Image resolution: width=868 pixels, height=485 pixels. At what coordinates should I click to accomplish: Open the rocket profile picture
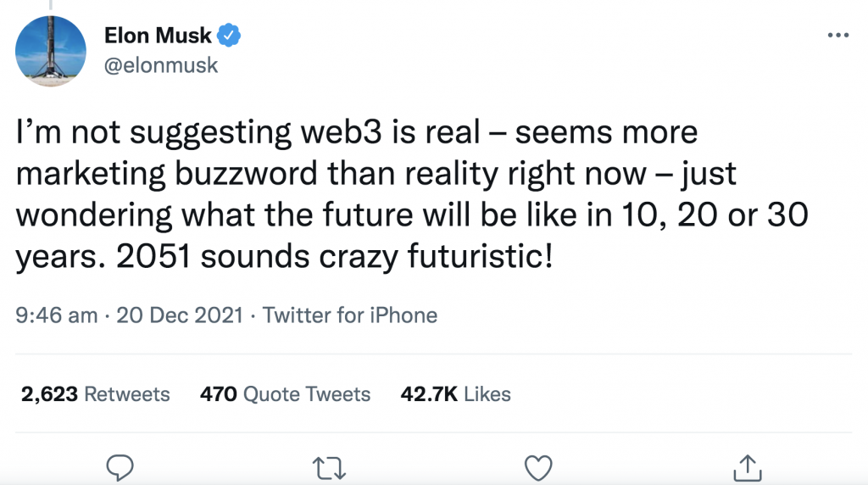pyautogui.click(x=51, y=51)
